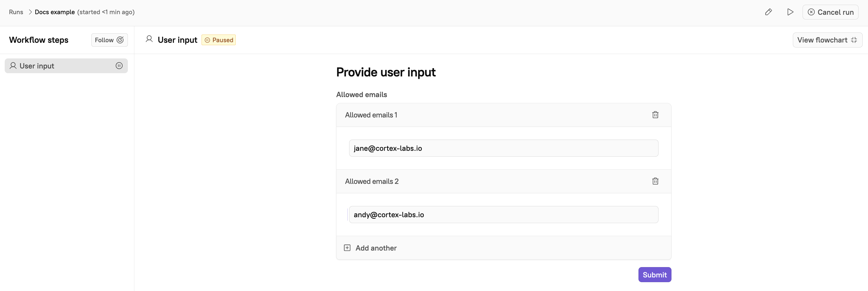The image size is (868, 291).
Task: Open View flowchart
Action: [x=827, y=40]
